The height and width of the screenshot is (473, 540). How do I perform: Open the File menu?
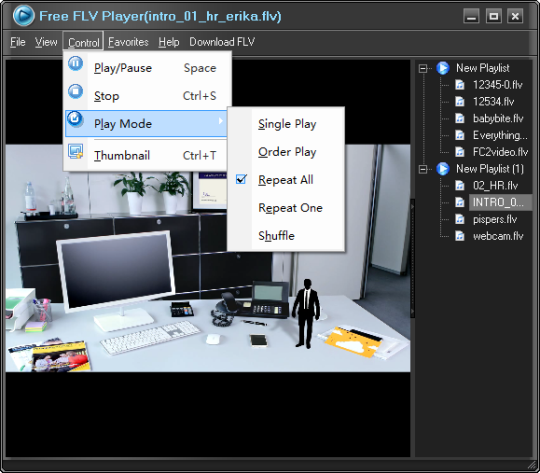[x=18, y=42]
